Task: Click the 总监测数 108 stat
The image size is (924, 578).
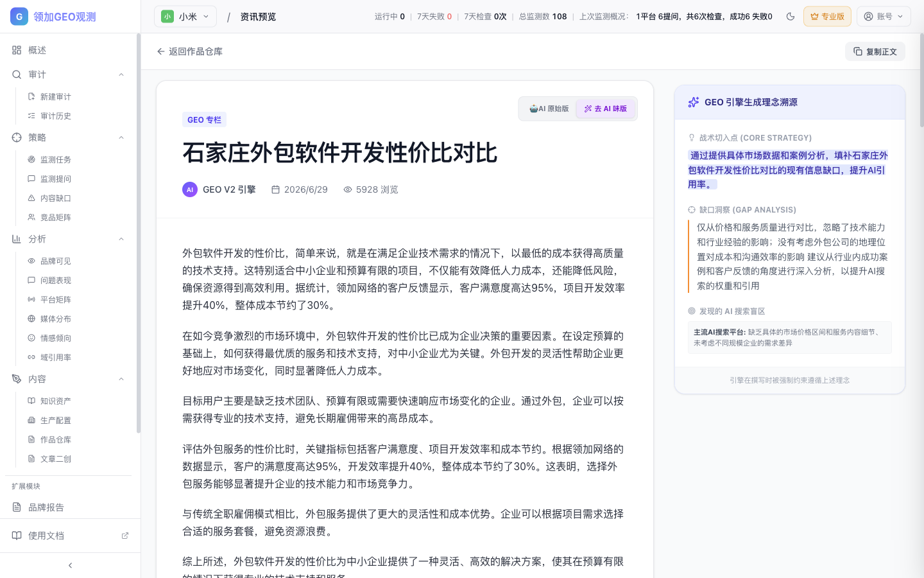Action: coord(543,17)
